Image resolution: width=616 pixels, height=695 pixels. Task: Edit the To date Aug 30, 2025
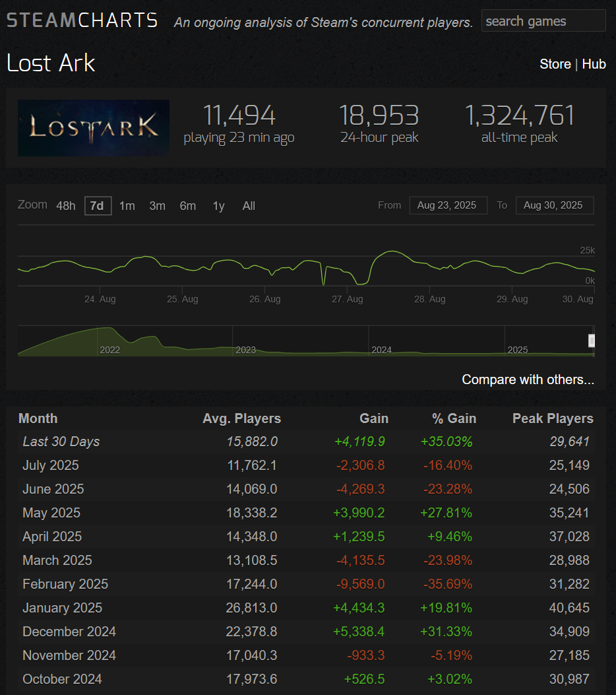pyautogui.click(x=555, y=205)
